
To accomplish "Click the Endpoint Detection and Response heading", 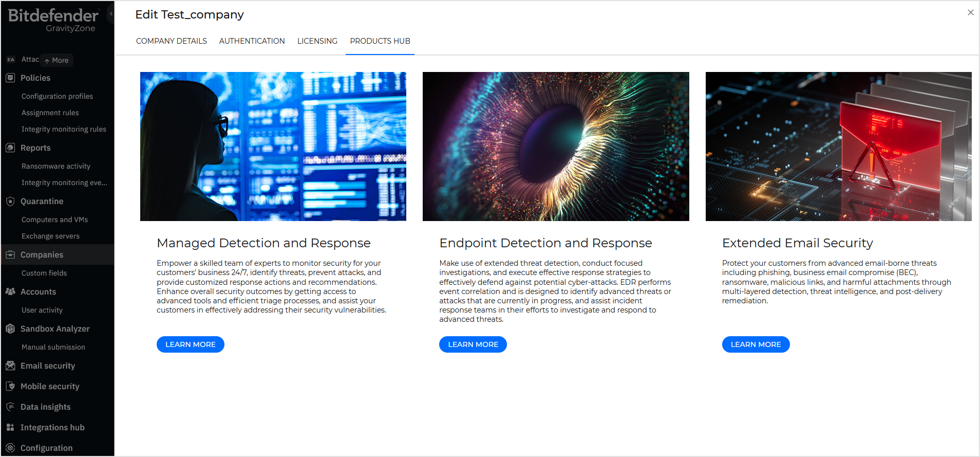I will 545,243.
